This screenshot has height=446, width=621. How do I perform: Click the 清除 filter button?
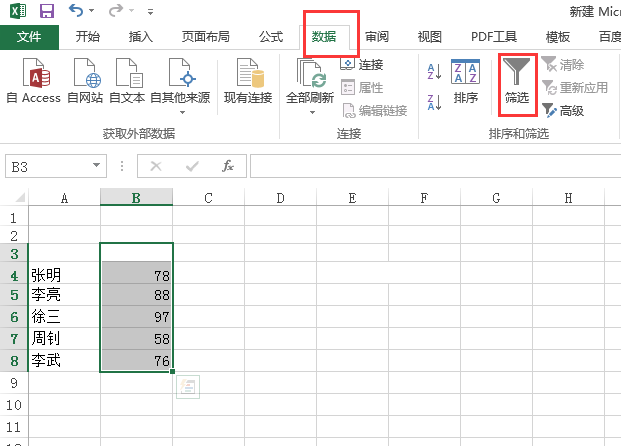pos(563,65)
